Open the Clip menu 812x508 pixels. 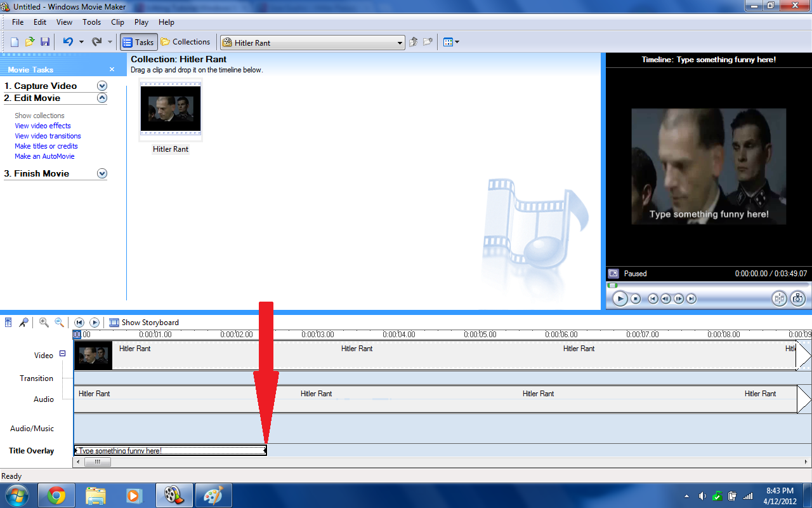click(117, 22)
